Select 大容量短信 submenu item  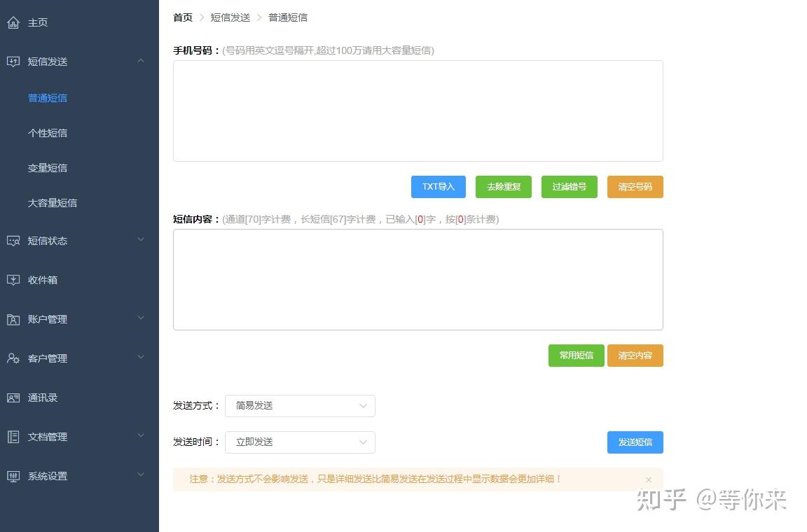click(53, 203)
